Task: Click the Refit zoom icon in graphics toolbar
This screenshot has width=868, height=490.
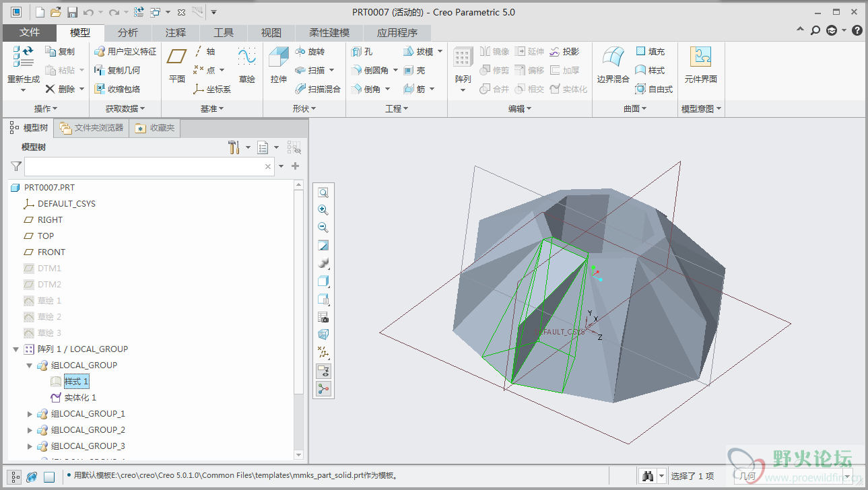Action: coord(323,193)
